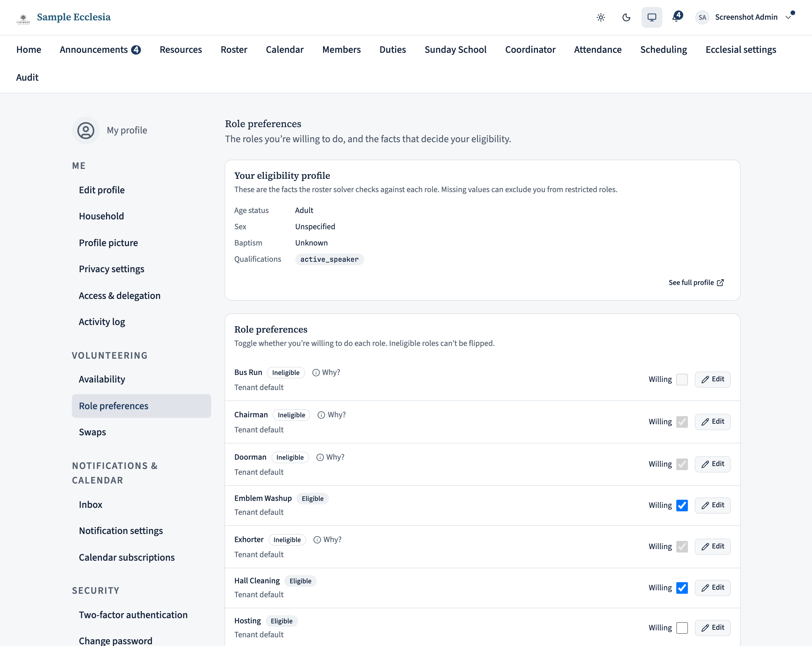812x646 pixels.
Task: Click the active_speaker qualification tag
Action: pyautogui.click(x=329, y=259)
